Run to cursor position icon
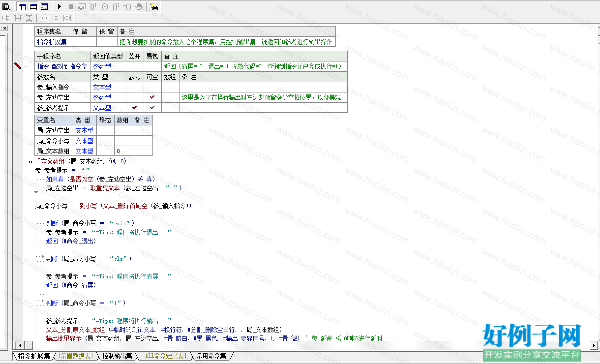The image size is (600, 364). [127, 7]
